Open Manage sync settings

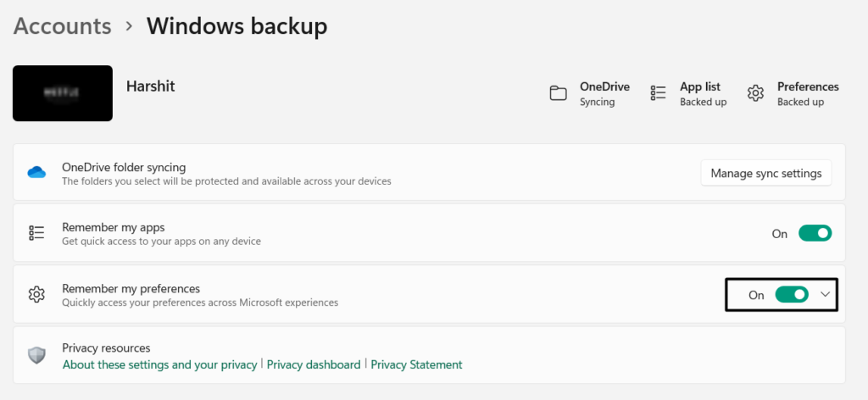tap(765, 173)
